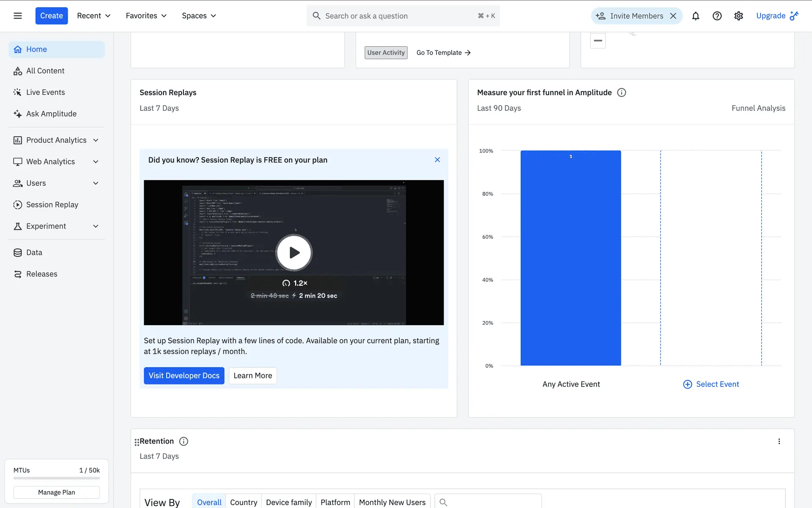The image size is (812, 508).
Task: Switch View By to Country
Action: click(244, 502)
